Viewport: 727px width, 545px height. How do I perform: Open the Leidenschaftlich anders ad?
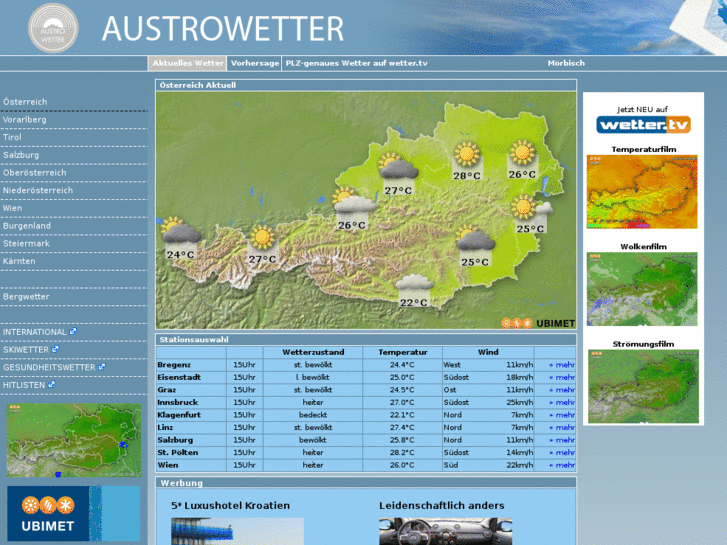tap(441, 506)
